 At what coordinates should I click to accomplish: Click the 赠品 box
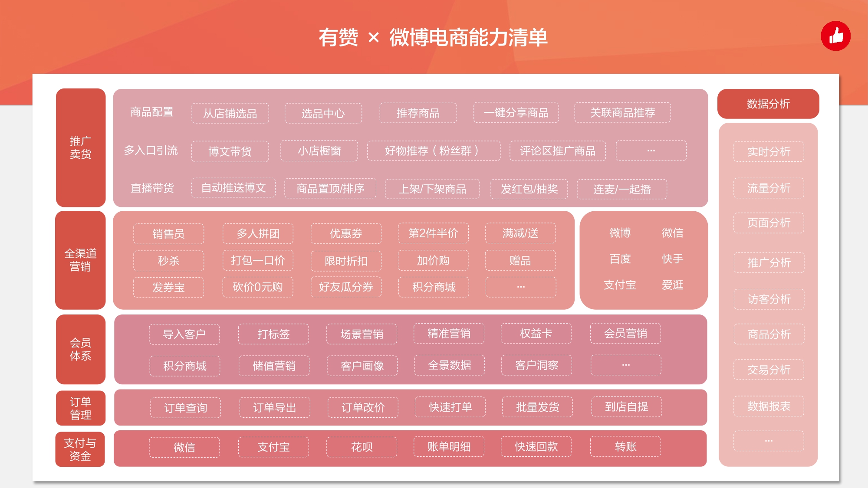pyautogui.click(x=520, y=260)
